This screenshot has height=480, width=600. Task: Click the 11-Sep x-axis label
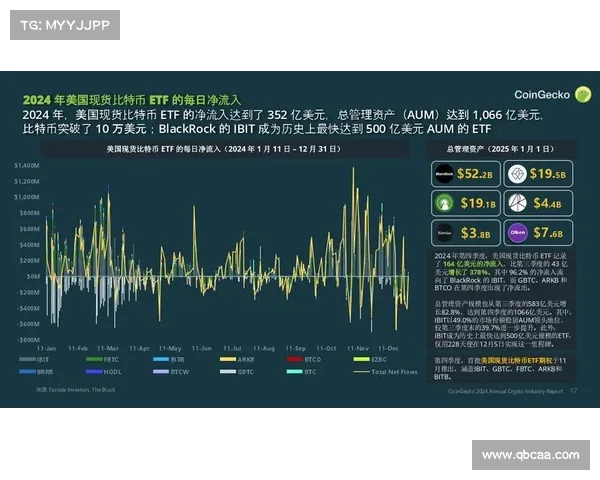(x=295, y=348)
